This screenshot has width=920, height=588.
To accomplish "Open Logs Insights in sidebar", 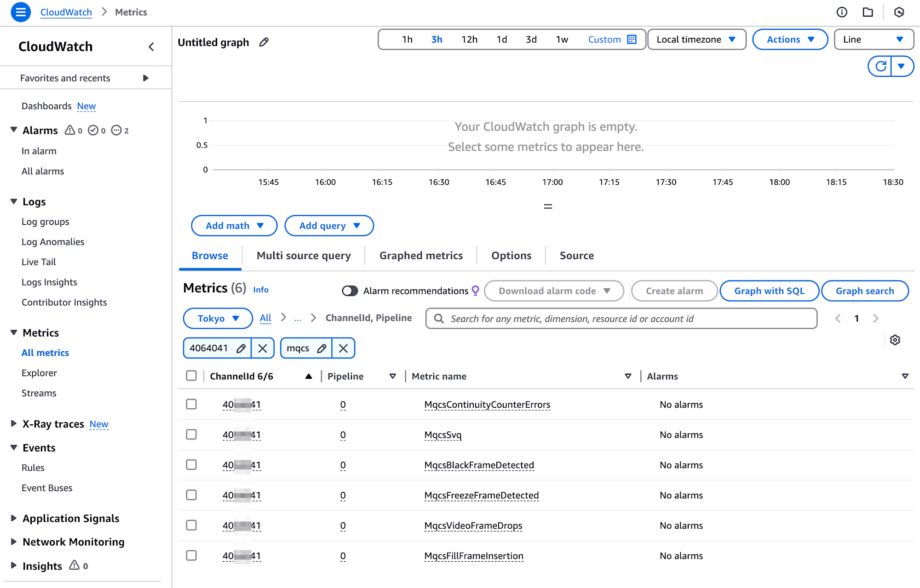I will pyautogui.click(x=49, y=282).
